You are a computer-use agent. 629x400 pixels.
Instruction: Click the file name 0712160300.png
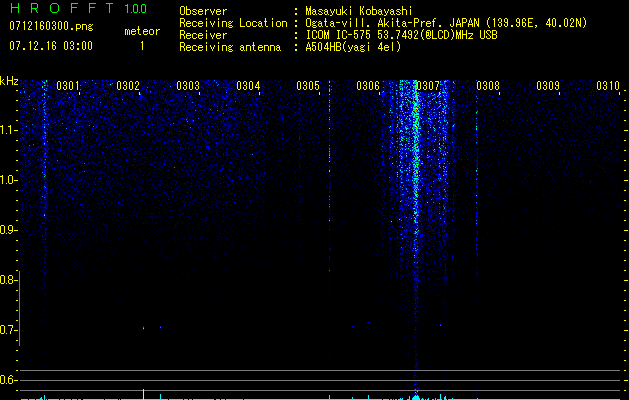pyautogui.click(x=51, y=26)
